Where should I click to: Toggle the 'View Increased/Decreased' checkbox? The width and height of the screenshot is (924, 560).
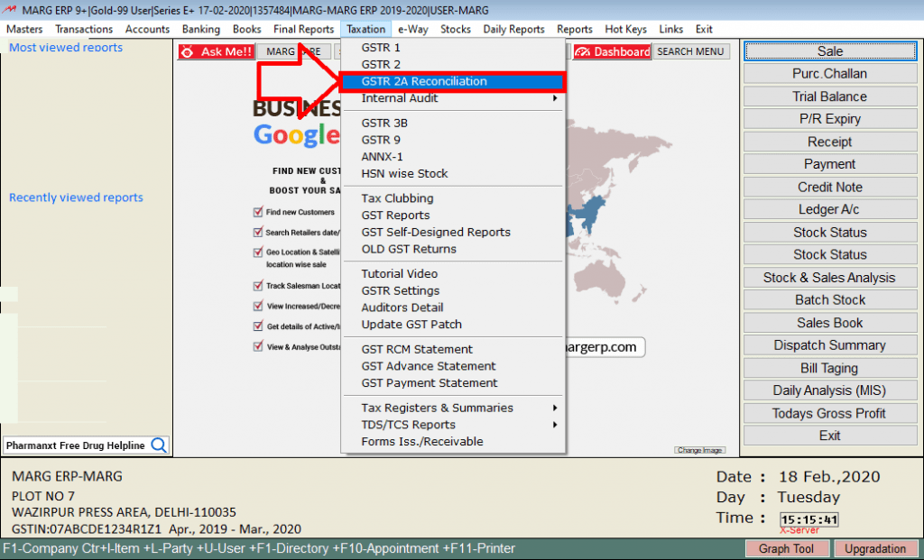(x=257, y=307)
